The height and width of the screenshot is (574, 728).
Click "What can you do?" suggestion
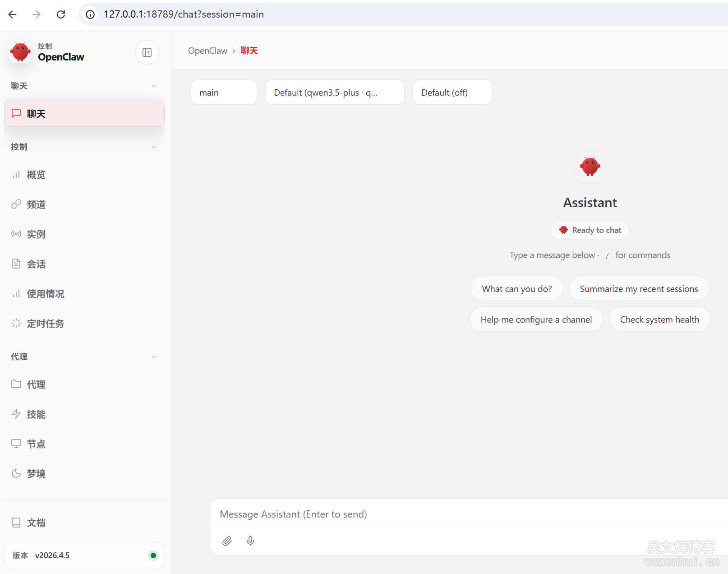point(516,289)
